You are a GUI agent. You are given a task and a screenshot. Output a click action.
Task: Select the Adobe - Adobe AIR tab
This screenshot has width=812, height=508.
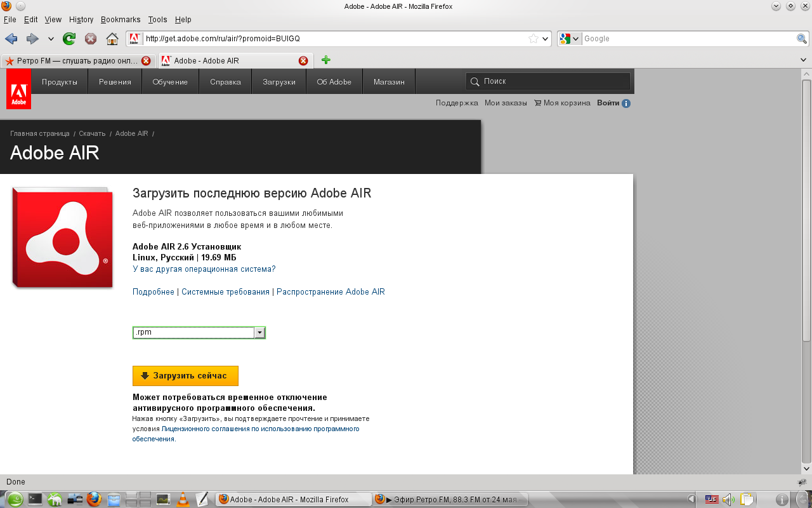click(234, 61)
